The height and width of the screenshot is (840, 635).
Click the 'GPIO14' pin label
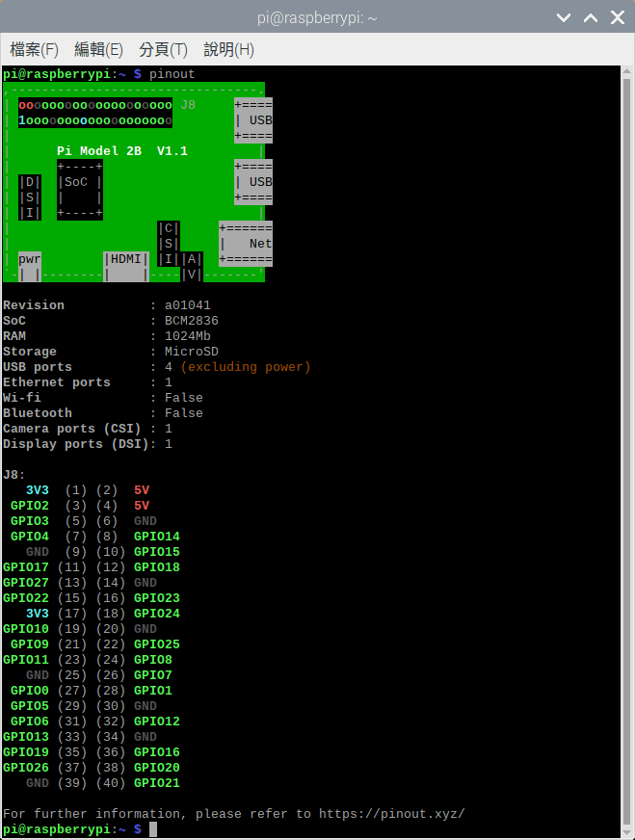click(x=157, y=537)
